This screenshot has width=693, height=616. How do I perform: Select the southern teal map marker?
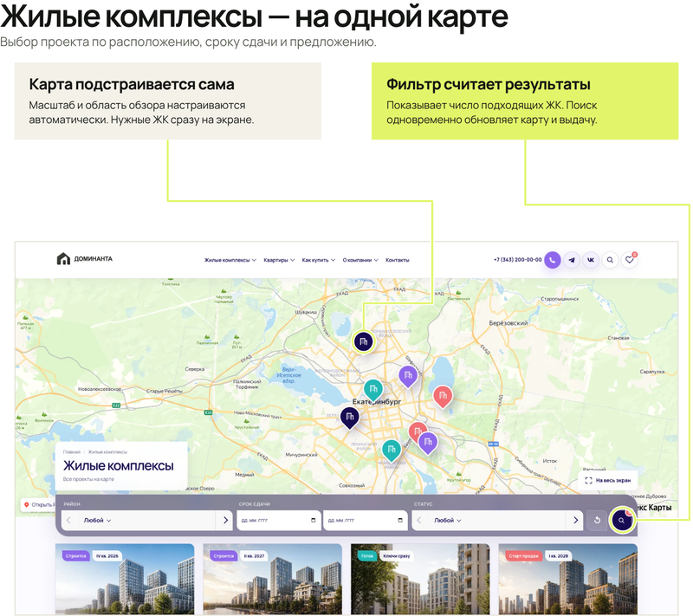[392, 451]
